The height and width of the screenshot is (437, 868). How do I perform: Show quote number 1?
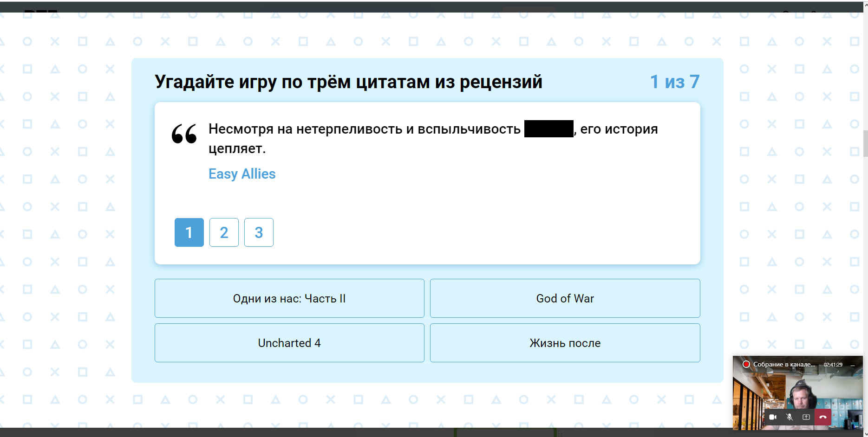(x=189, y=232)
